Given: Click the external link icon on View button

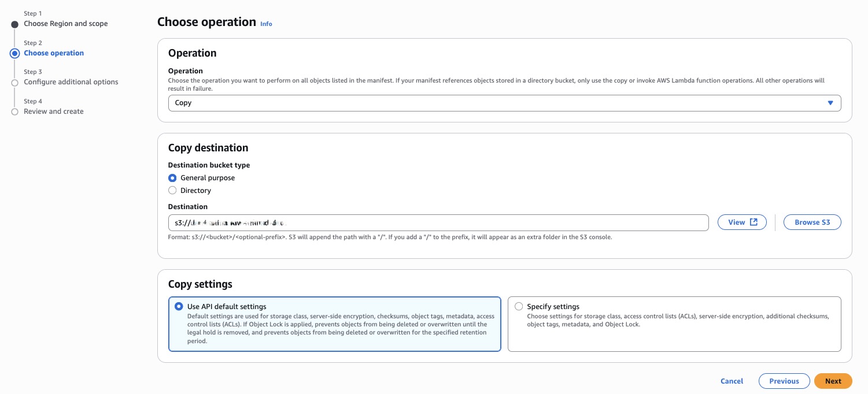Looking at the screenshot, I should [754, 222].
